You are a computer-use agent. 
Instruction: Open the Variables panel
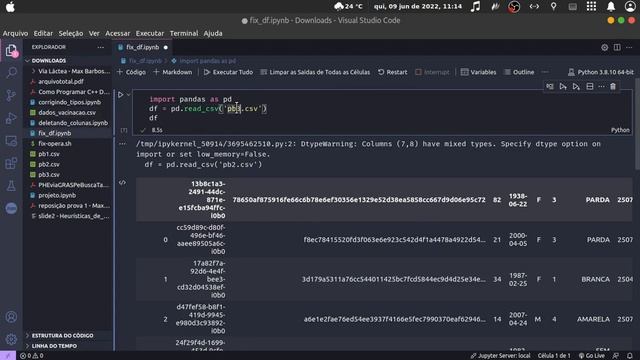479,72
